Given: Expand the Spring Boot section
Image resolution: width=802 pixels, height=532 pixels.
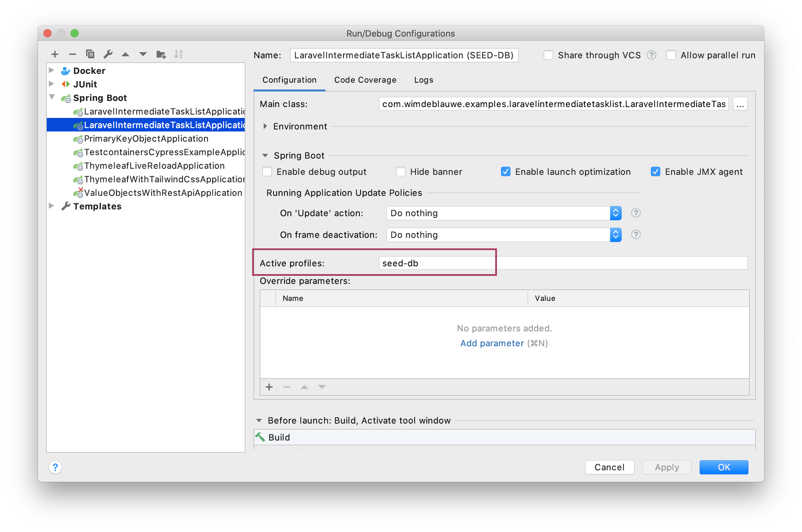Looking at the screenshot, I should [x=262, y=155].
